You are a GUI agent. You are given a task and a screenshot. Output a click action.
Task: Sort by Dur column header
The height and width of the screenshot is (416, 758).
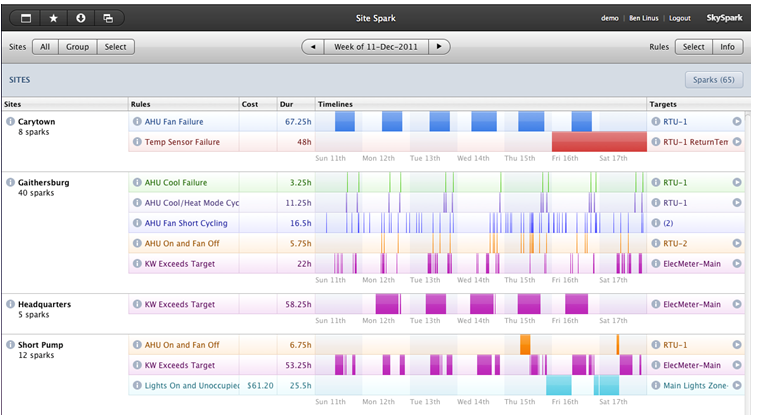(296, 104)
